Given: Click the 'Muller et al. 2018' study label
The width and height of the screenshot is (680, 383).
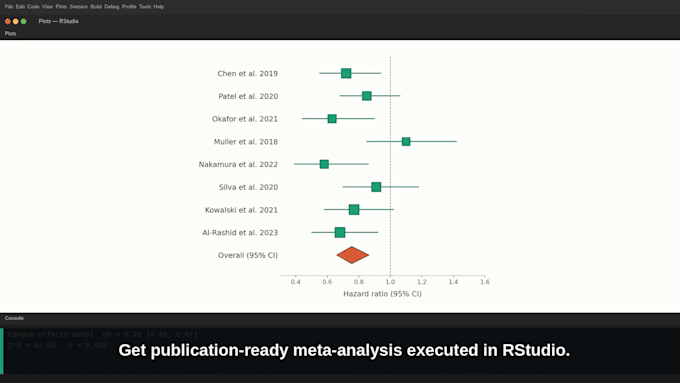Looking at the screenshot, I should [246, 142].
